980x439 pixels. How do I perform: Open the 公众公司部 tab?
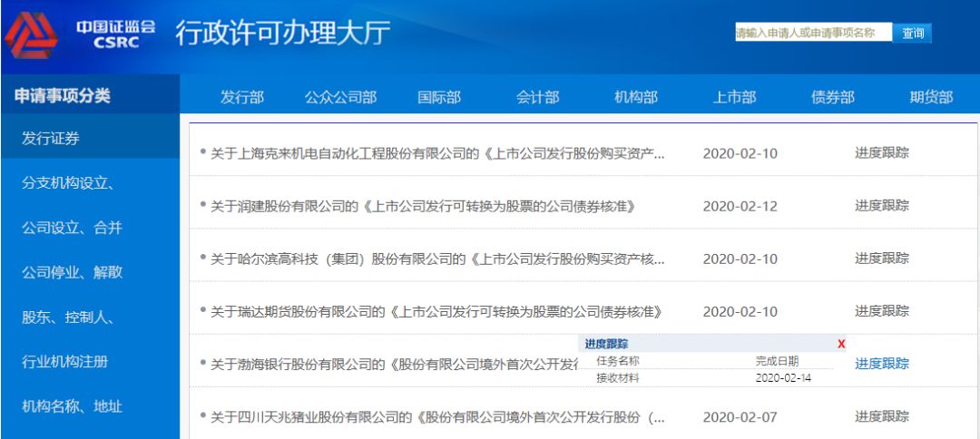(x=340, y=97)
